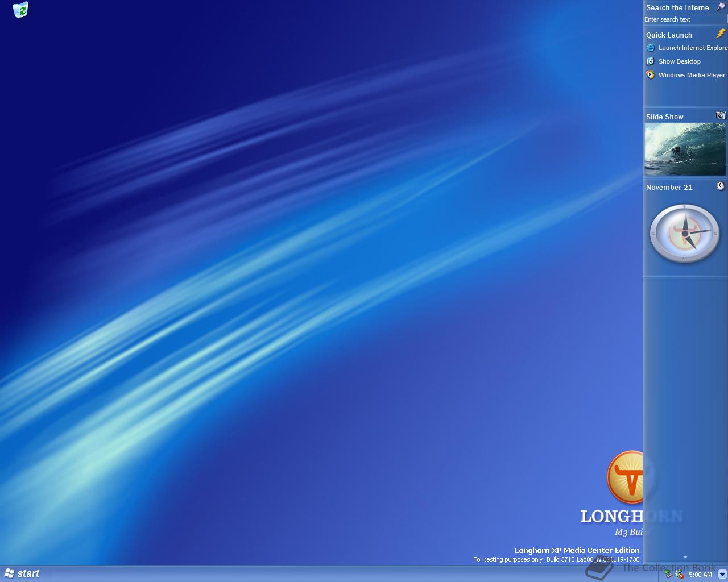Click the safely remove hardware tray icon
728x582 pixels.
pyautogui.click(x=669, y=574)
